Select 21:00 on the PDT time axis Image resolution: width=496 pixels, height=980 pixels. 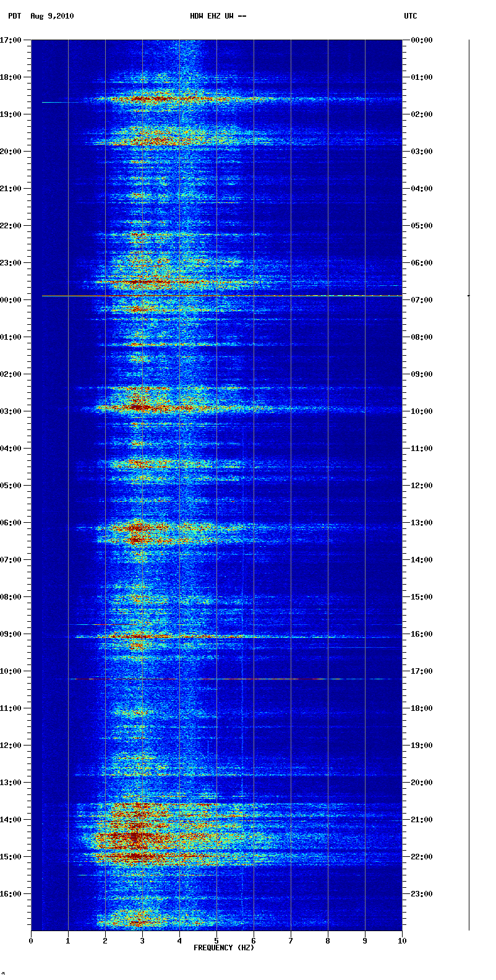tap(11, 189)
